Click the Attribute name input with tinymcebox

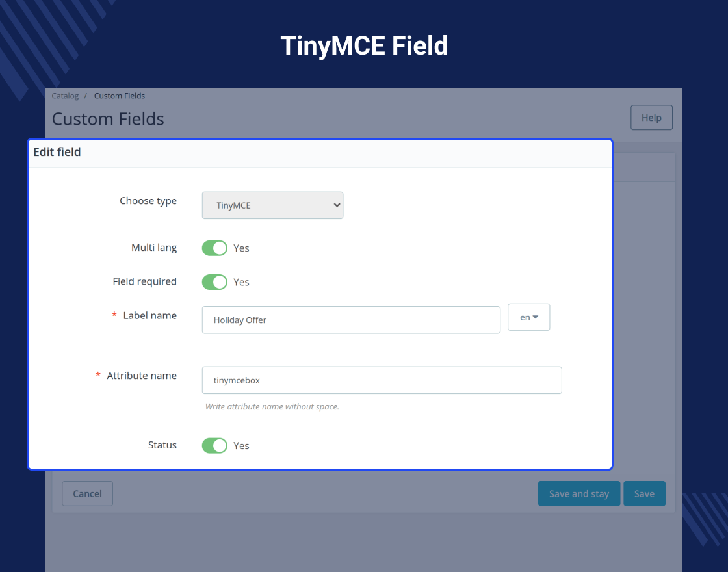(382, 380)
